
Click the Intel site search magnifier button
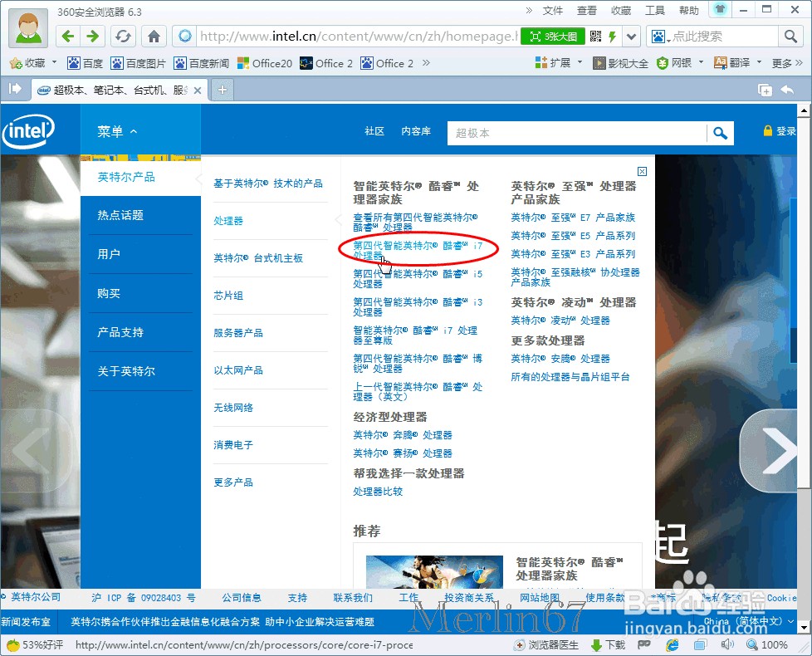point(721,133)
